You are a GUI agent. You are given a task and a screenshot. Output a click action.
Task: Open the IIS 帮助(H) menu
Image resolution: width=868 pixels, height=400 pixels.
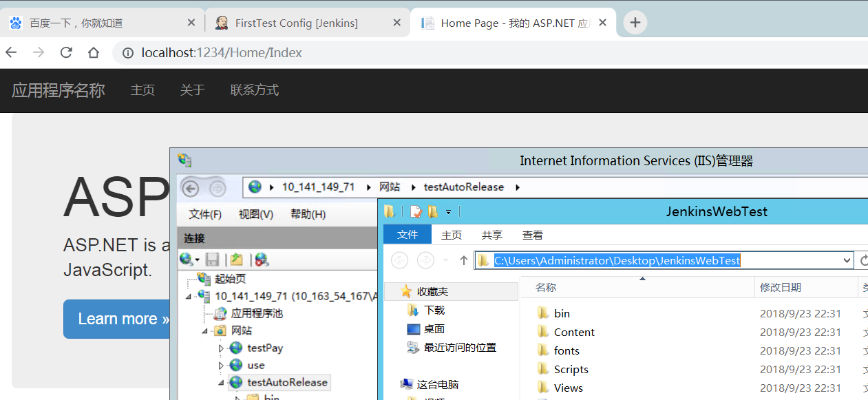tap(308, 214)
